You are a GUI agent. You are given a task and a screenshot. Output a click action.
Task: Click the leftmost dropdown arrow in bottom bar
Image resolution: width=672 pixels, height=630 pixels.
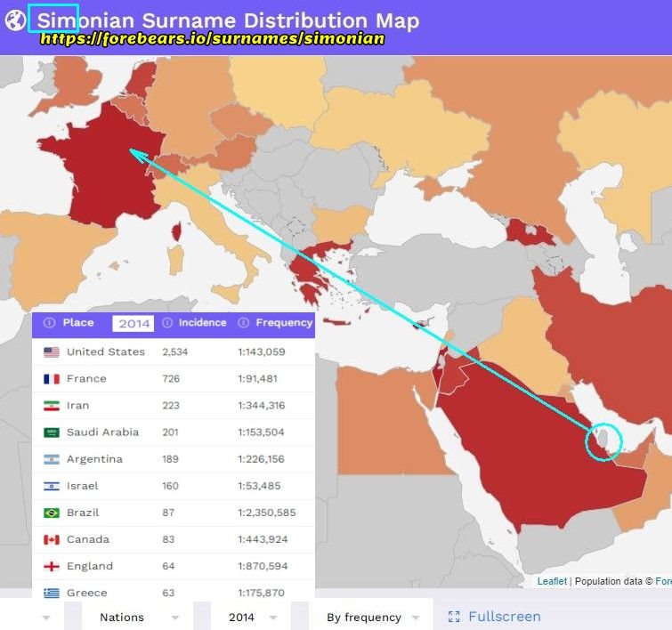point(46,618)
